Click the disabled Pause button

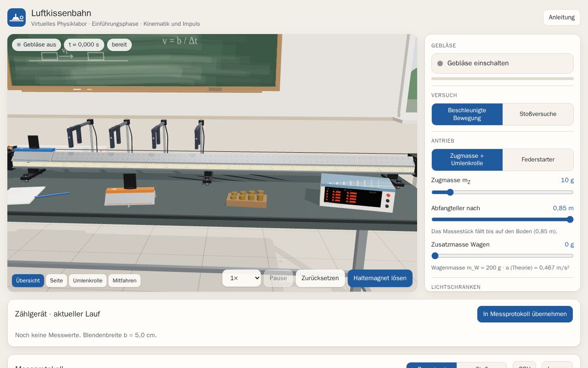(x=278, y=278)
